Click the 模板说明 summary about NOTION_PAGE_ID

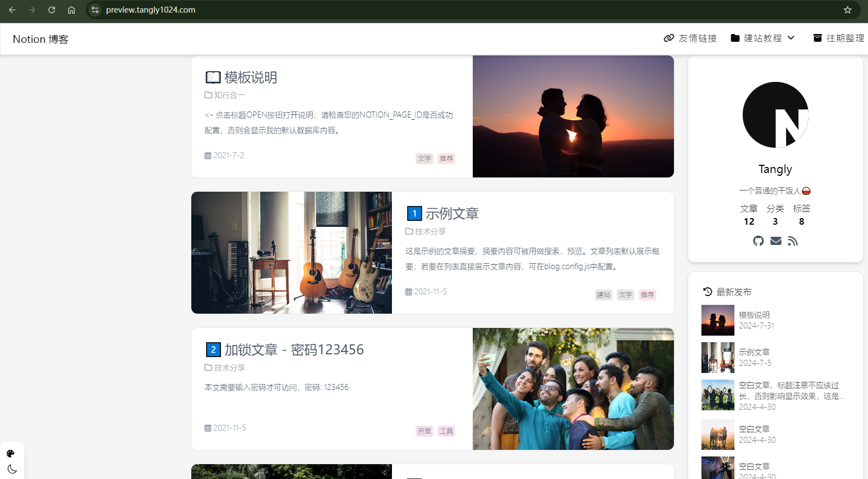pyautogui.click(x=329, y=122)
